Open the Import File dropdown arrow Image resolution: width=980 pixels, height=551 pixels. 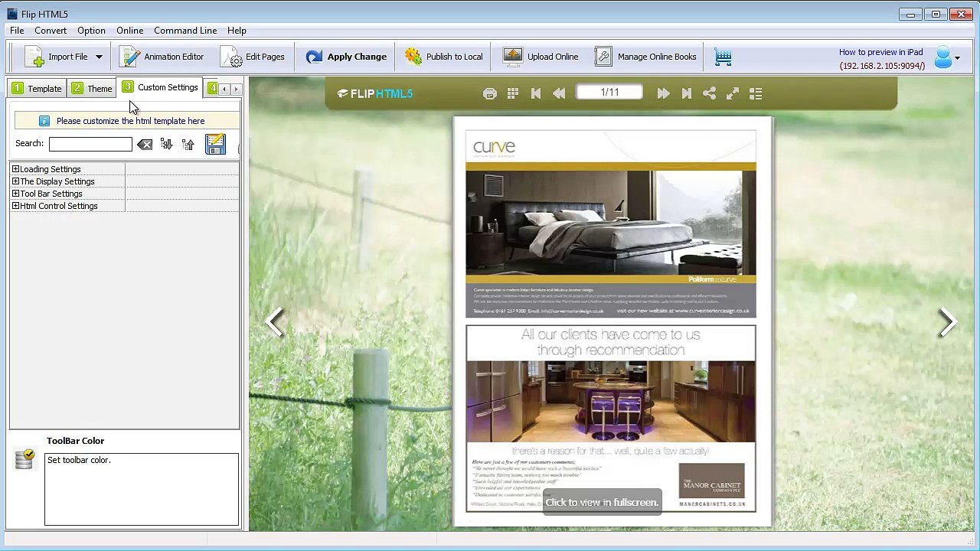click(x=99, y=57)
